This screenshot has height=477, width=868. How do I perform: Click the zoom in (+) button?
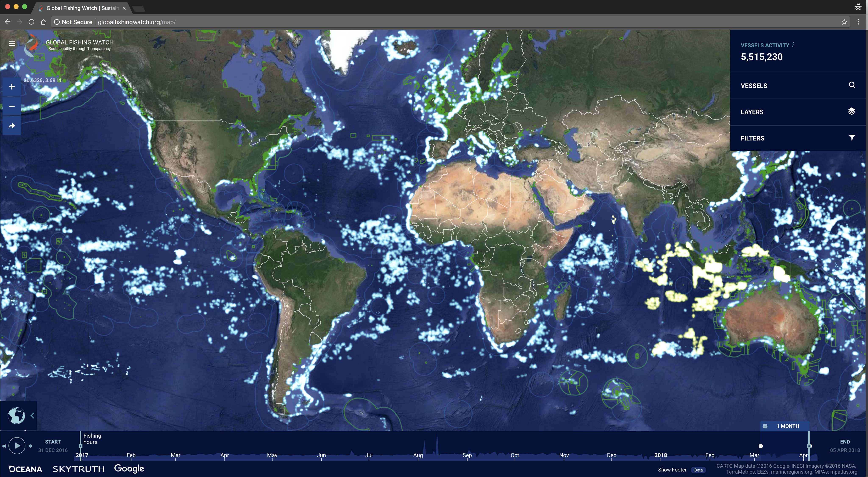point(11,86)
